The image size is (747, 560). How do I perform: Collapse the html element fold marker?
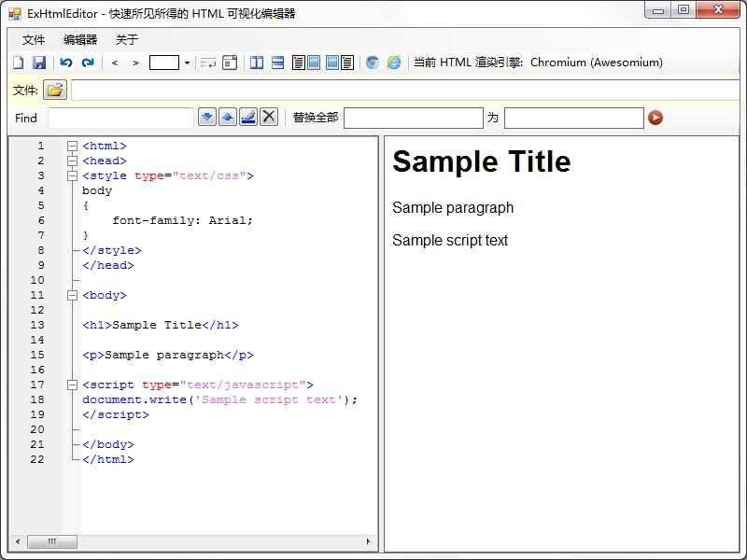(x=71, y=146)
